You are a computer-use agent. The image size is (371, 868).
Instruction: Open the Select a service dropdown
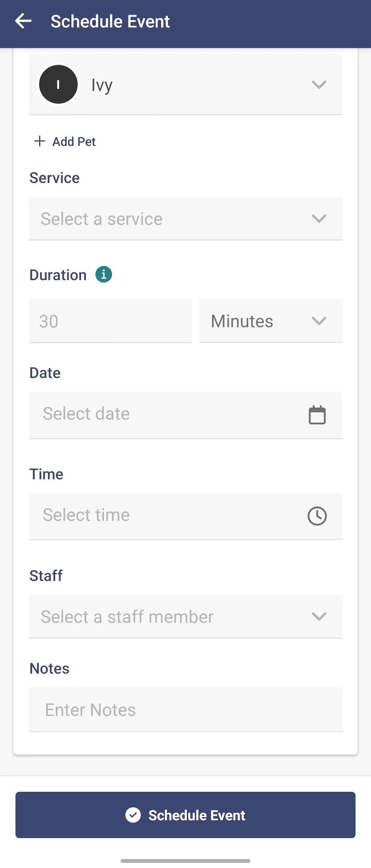(186, 219)
